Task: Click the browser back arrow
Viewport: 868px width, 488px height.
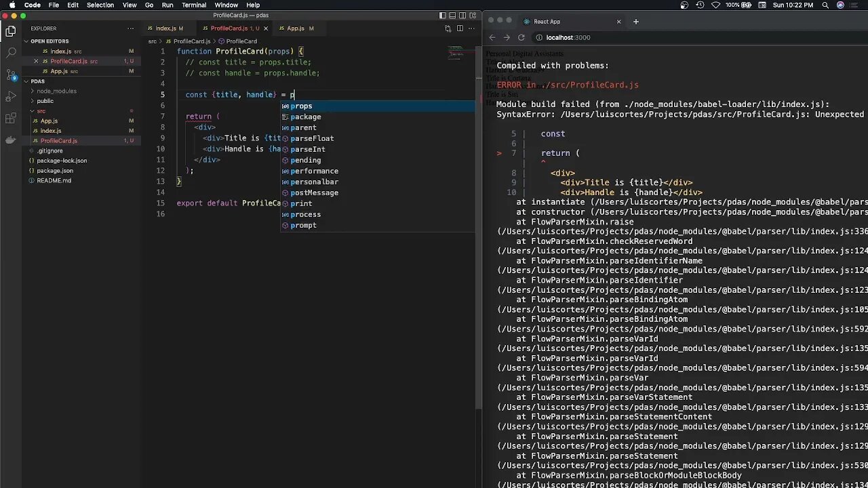Action: pos(492,37)
